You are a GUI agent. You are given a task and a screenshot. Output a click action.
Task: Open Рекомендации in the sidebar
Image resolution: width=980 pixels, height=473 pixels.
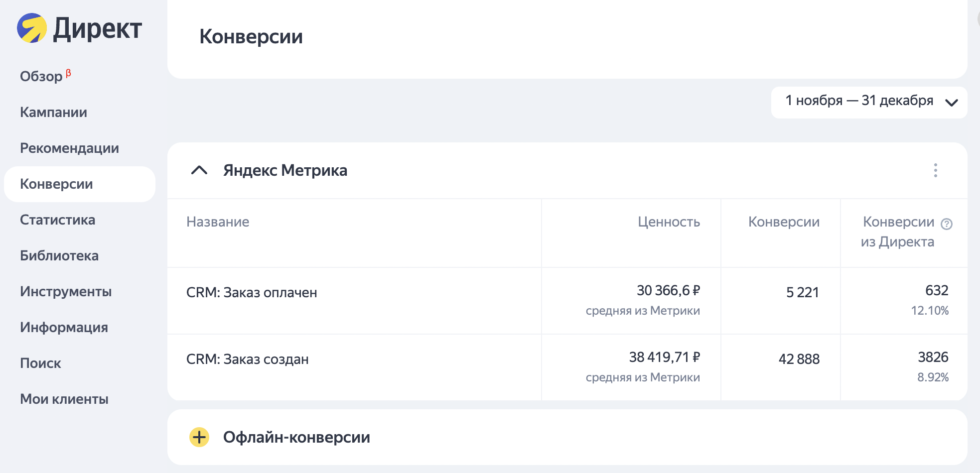coord(70,148)
